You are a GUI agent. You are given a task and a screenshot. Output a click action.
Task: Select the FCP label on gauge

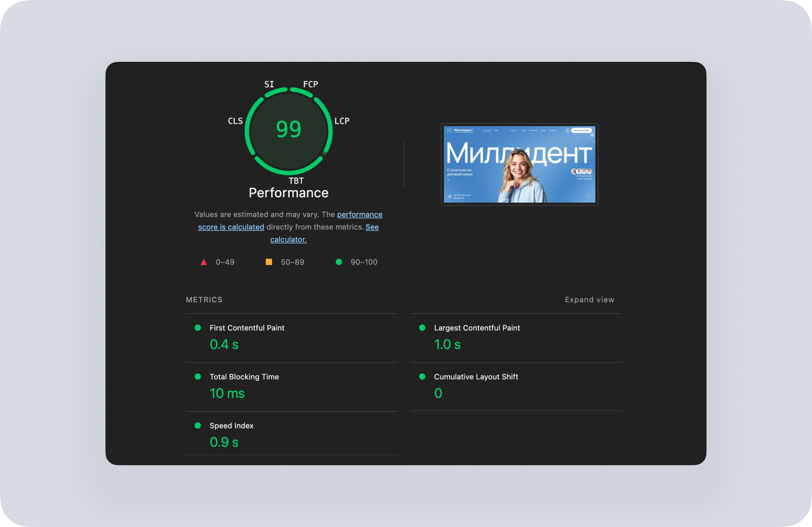[x=311, y=84]
